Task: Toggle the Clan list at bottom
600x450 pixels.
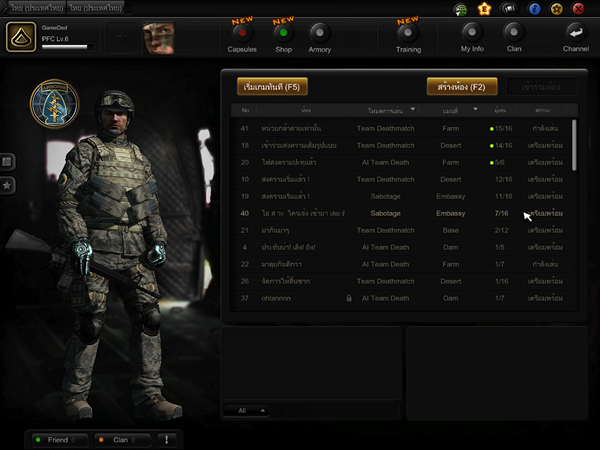Action: pyautogui.click(x=120, y=439)
